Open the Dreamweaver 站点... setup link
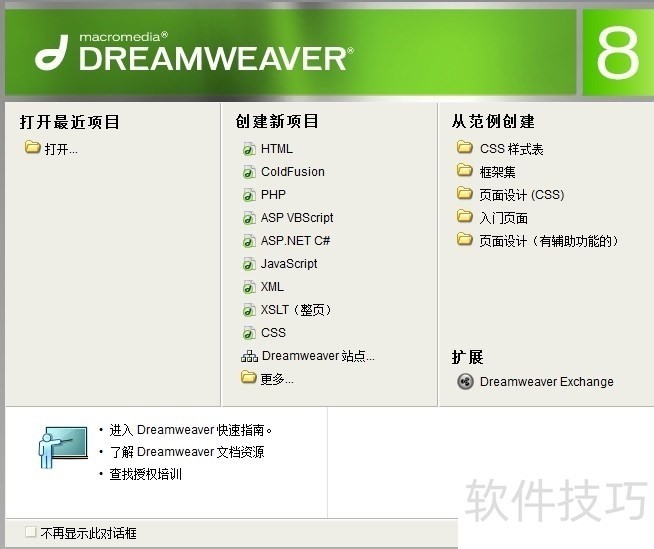 click(x=318, y=356)
